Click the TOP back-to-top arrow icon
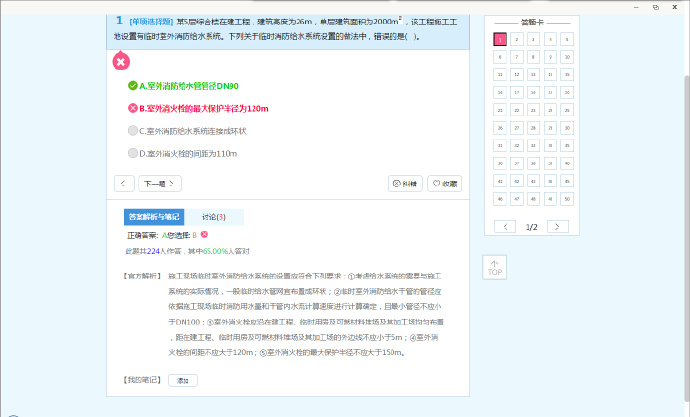The image size is (690, 417). 495,267
